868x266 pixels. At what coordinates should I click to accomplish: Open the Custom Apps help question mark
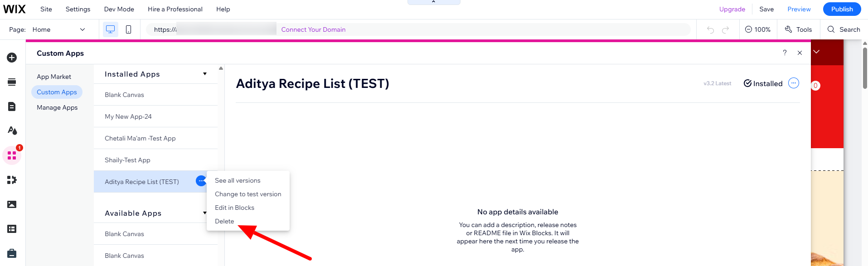[785, 53]
